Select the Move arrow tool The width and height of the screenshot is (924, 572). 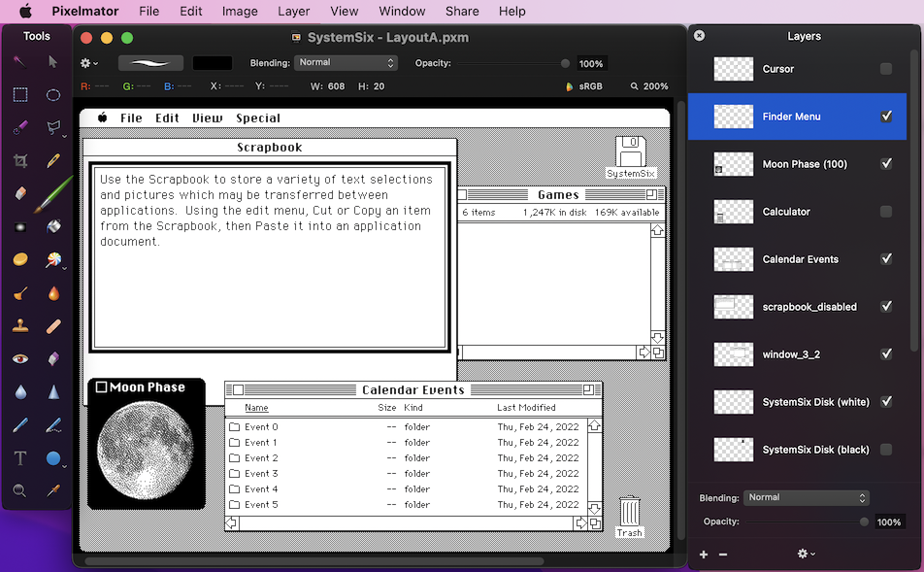53,61
